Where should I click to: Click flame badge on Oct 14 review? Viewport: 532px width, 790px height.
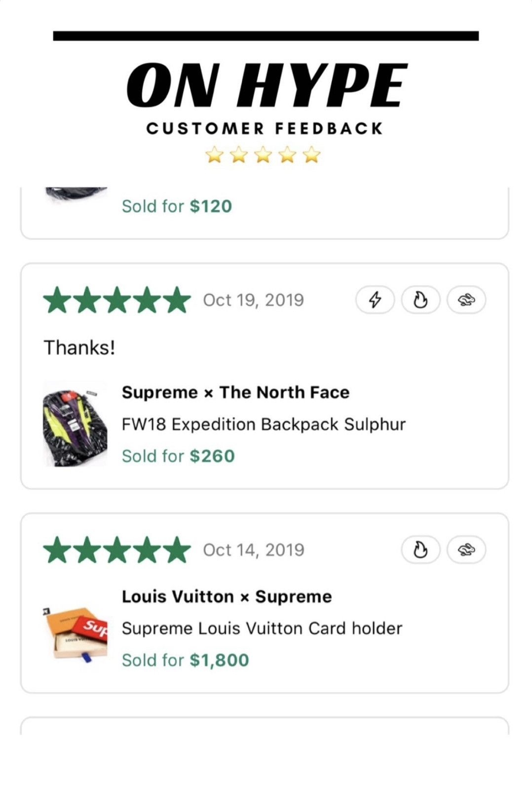pos(420,550)
